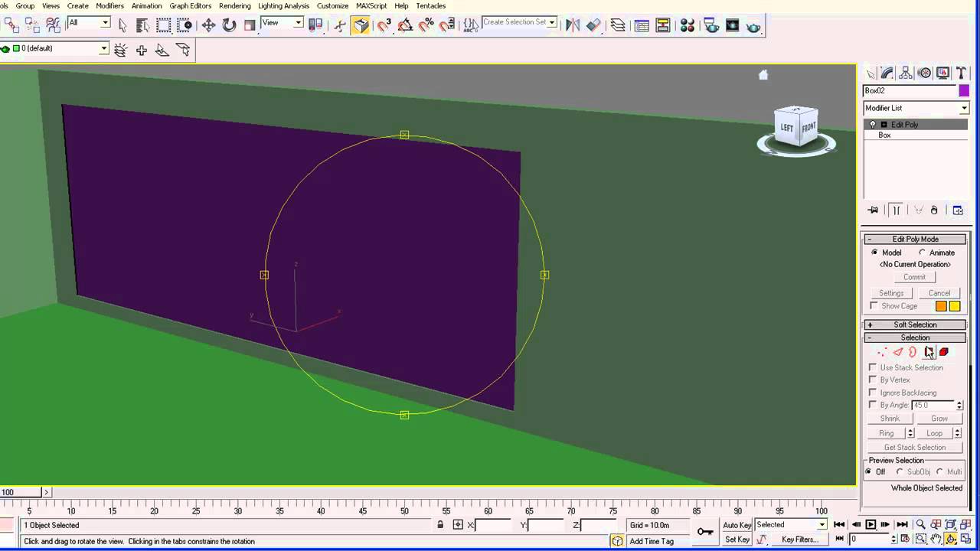The image size is (980, 551).
Task: Click the ViewCube home icon
Action: click(763, 75)
